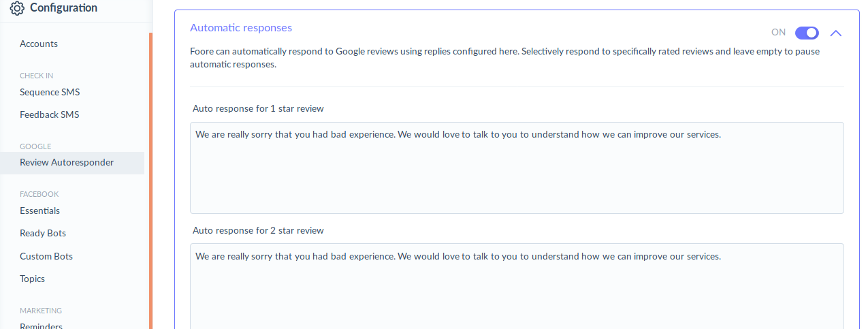The image size is (868, 329).
Task: Select Review Autoresponder in sidebar
Action: point(67,162)
